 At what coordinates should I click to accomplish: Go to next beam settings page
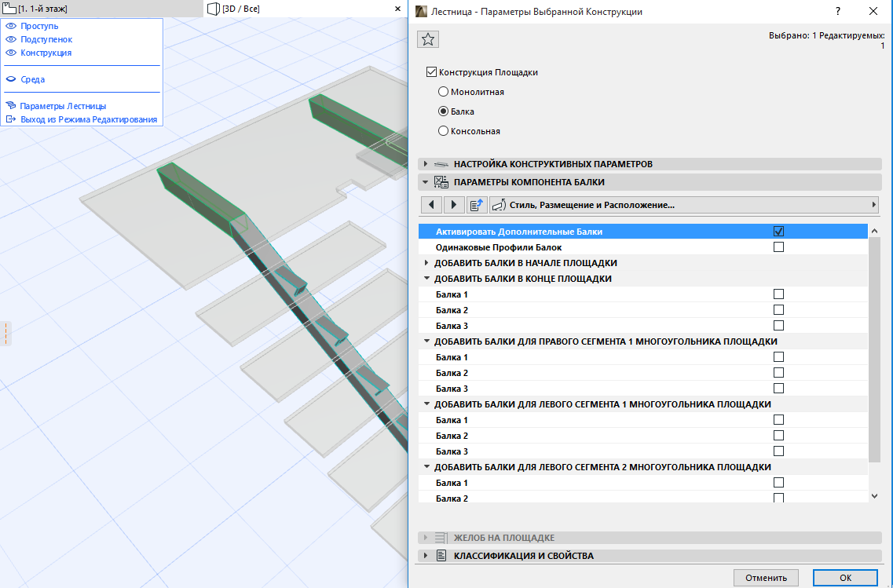[454, 205]
